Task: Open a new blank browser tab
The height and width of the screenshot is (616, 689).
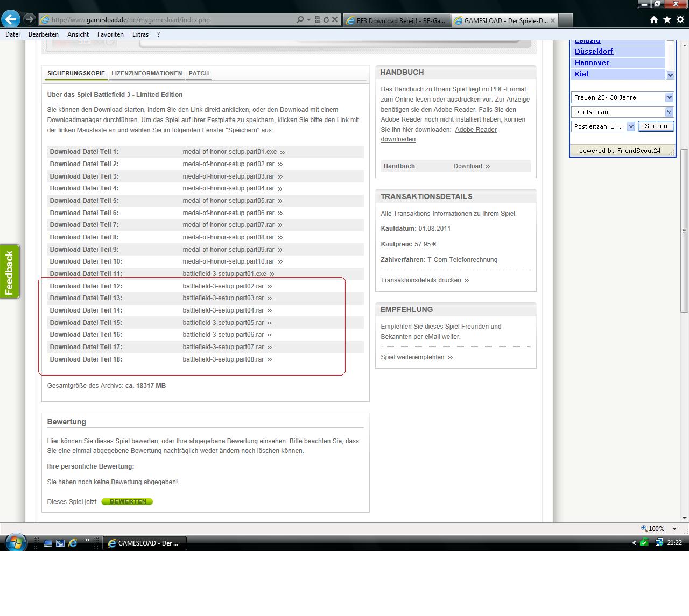Action: [x=565, y=20]
